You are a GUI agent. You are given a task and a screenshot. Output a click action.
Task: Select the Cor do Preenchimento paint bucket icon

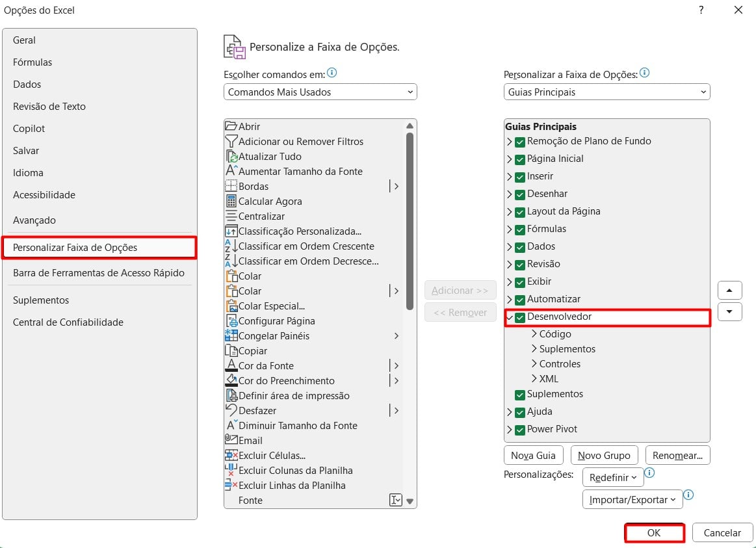click(231, 381)
